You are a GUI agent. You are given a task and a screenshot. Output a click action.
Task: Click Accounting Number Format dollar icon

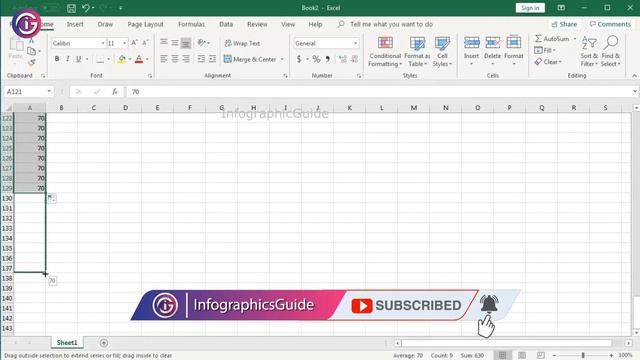click(299, 59)
